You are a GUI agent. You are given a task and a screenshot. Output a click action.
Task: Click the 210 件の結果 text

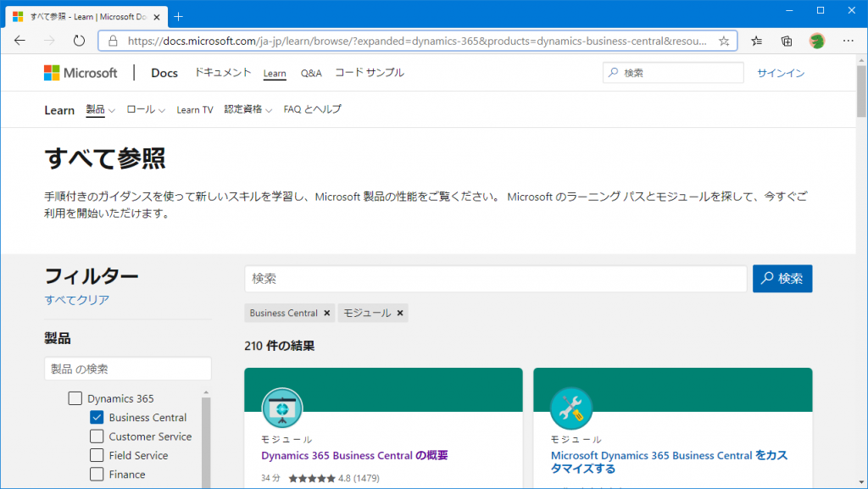click(280, 346)
